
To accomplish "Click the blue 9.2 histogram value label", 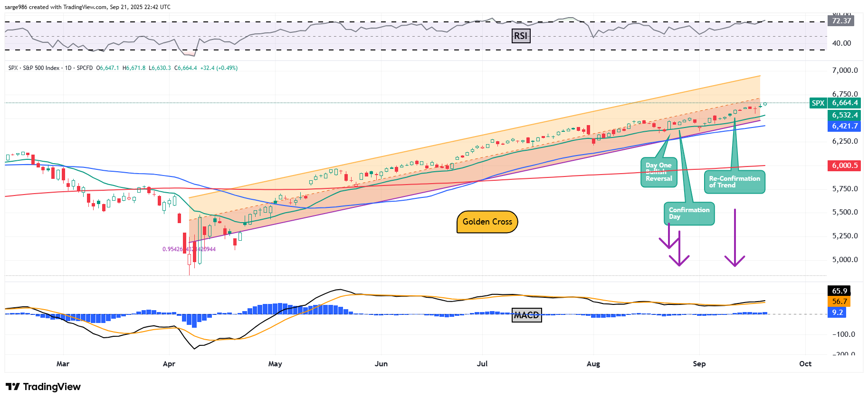I will pyautogui.click(x=837, y=313).
